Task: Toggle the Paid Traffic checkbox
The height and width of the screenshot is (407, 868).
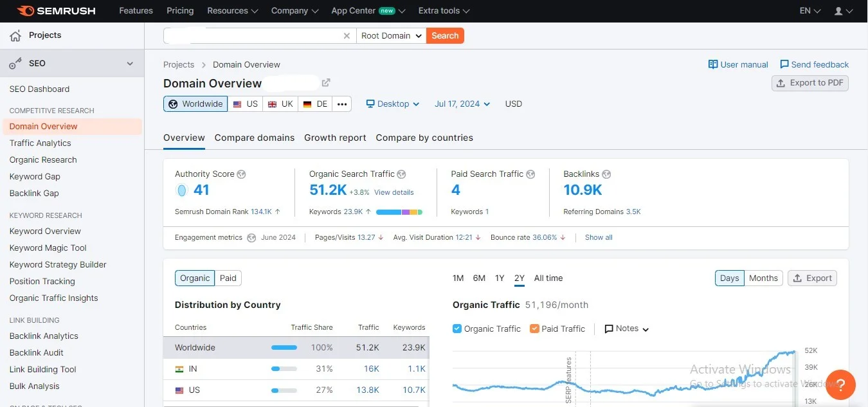Action: coord(534,329)
